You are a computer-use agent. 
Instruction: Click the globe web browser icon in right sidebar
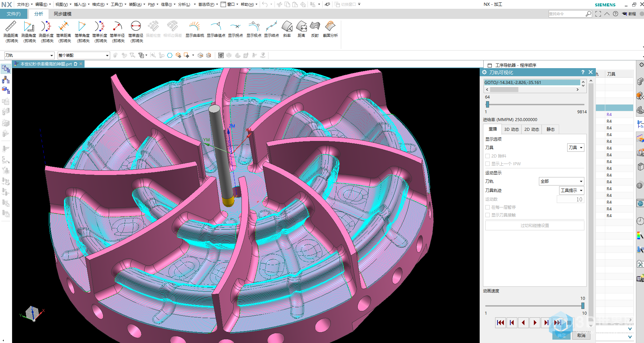[x=640, y=203]
